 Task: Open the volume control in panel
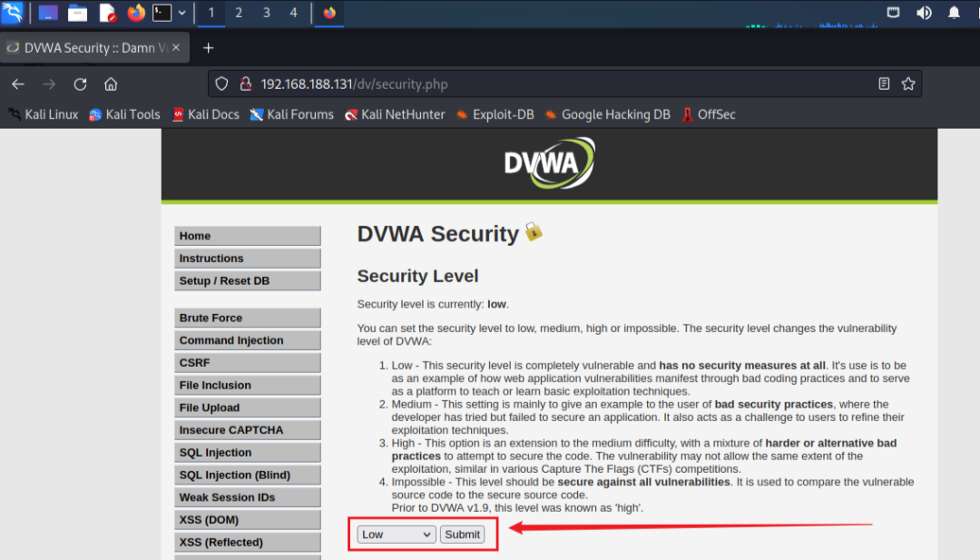[924, 13]
